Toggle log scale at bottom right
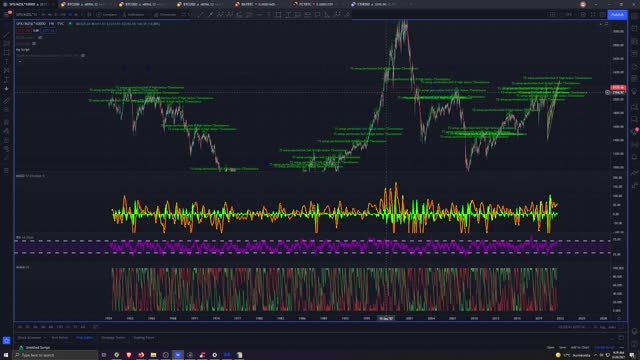Image resolution: width=640 pixels, height=360 pixels. [x=603, y=327]
